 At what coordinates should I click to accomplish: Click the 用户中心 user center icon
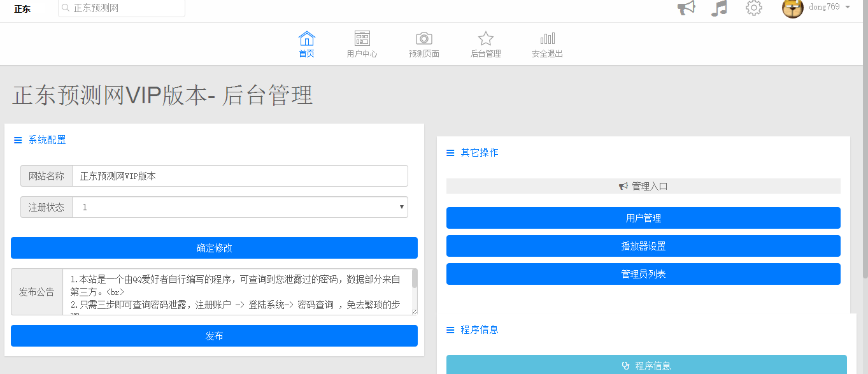pos(362,38)
